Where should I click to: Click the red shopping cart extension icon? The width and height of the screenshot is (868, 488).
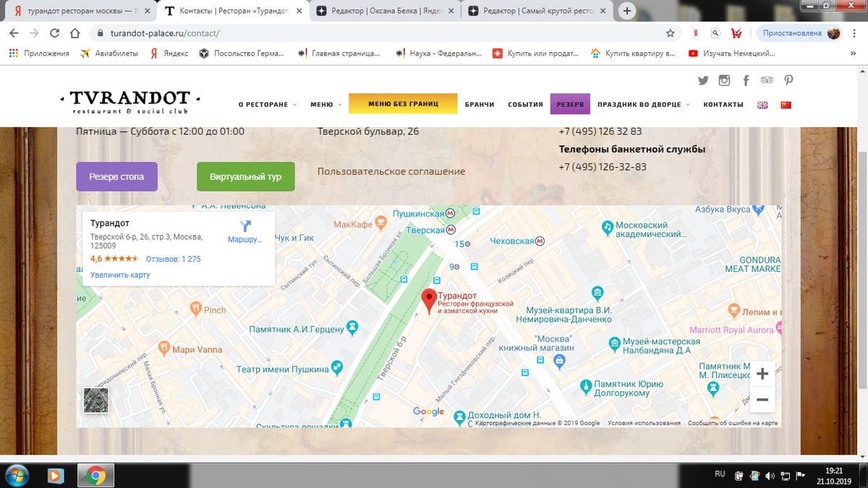click(736, 33)
